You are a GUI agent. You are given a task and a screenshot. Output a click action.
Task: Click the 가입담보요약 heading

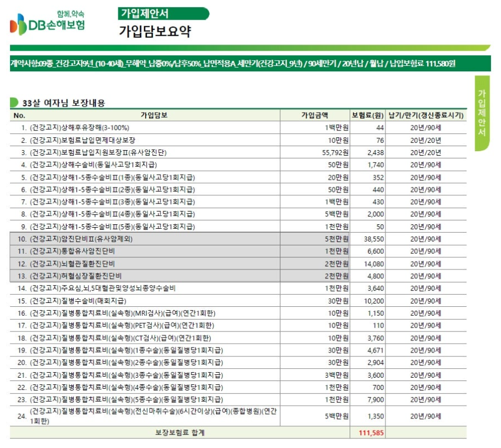(x=155, y=31)
